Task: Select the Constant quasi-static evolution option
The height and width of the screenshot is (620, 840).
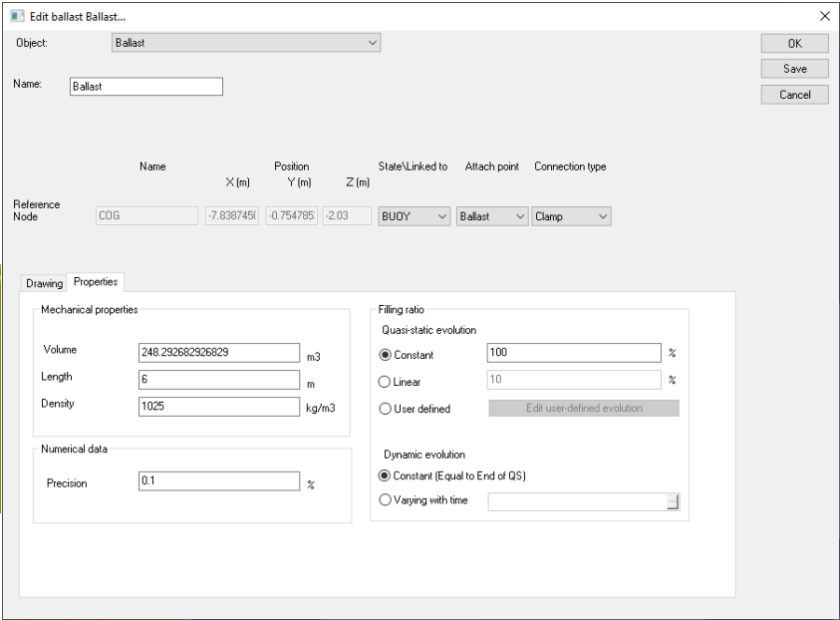Action: 387,353
